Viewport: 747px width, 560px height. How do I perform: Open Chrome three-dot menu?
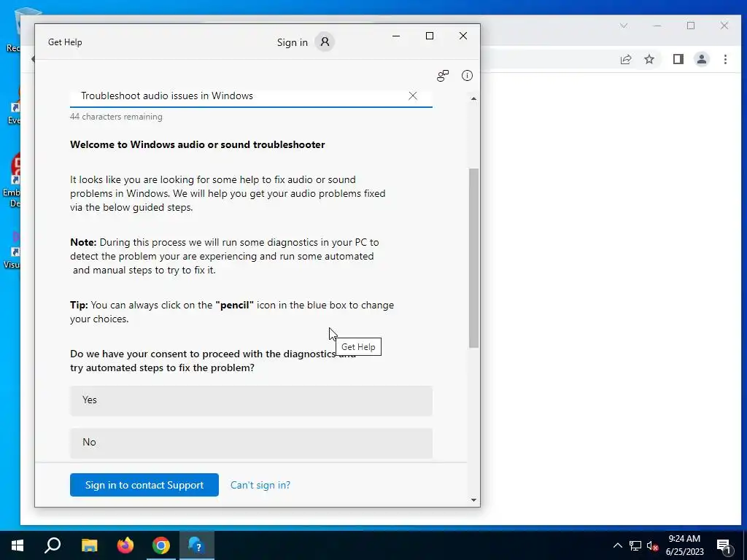click(x=725, y=59)
